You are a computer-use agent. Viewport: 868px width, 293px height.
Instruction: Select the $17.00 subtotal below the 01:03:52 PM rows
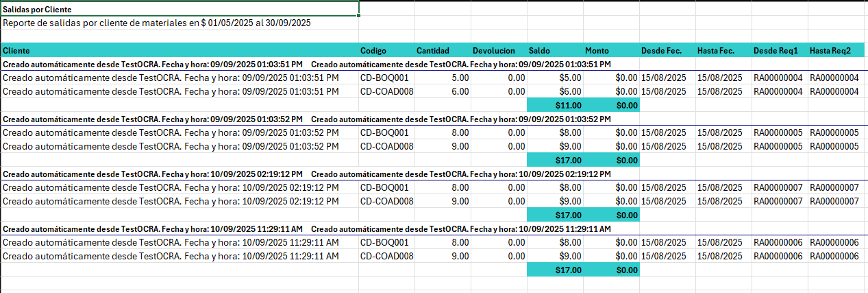(x=555, y=160)
